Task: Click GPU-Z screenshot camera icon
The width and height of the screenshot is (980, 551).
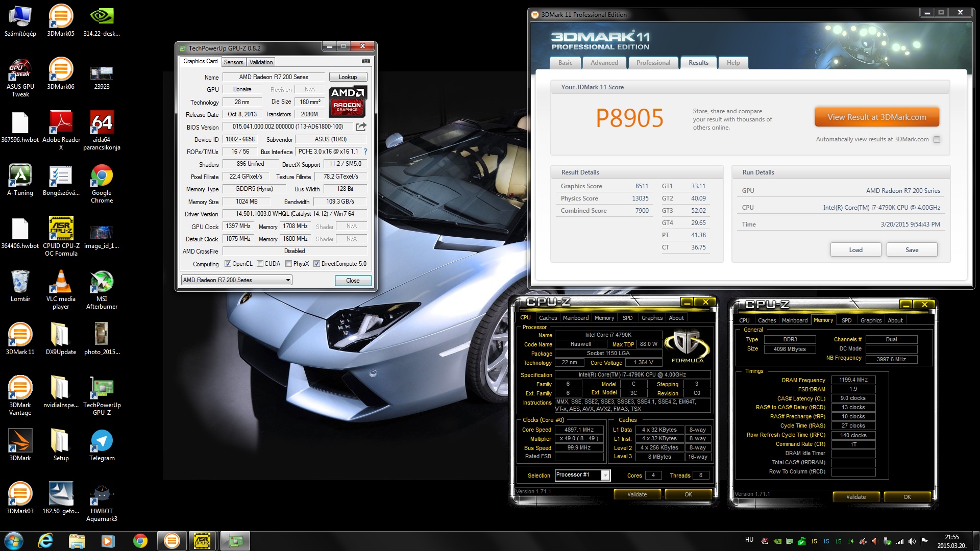Action: tap(365, 61)
